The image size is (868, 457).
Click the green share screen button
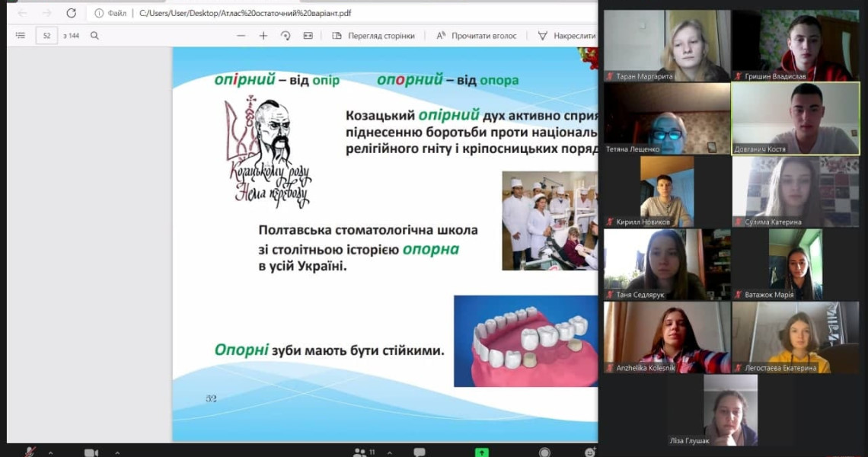click(482, 452)
